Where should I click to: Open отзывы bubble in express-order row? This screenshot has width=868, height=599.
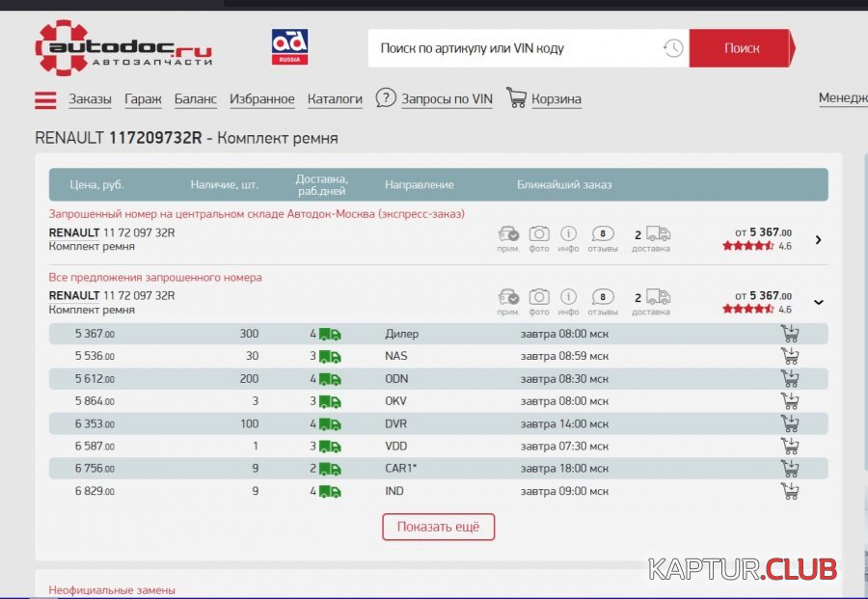602,233
